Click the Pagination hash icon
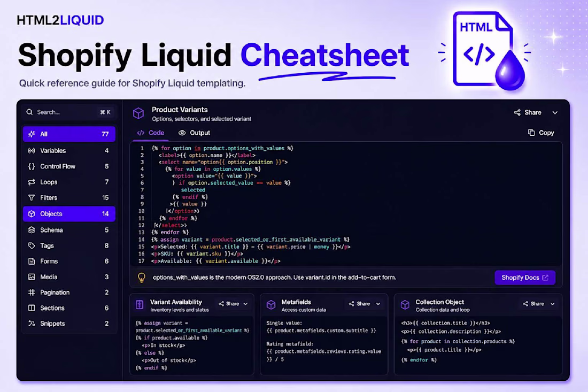 (32, 292)
